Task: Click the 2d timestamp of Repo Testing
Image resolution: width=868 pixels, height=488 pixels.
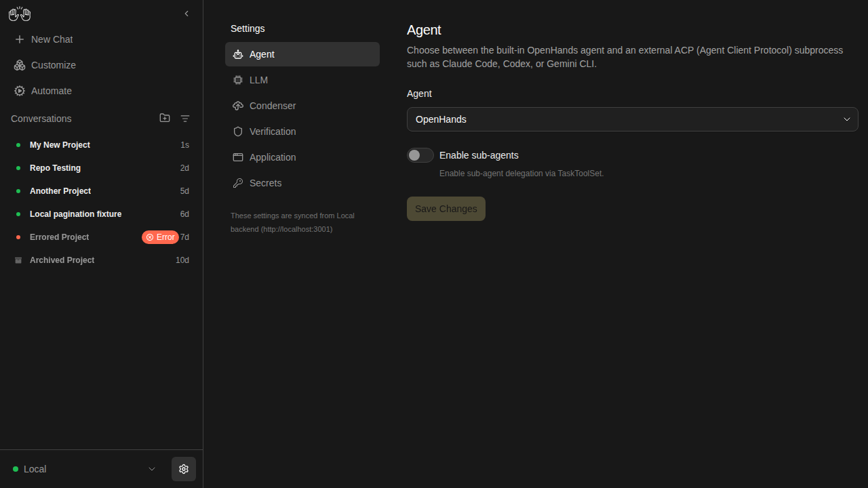Action: click(184, 168)
